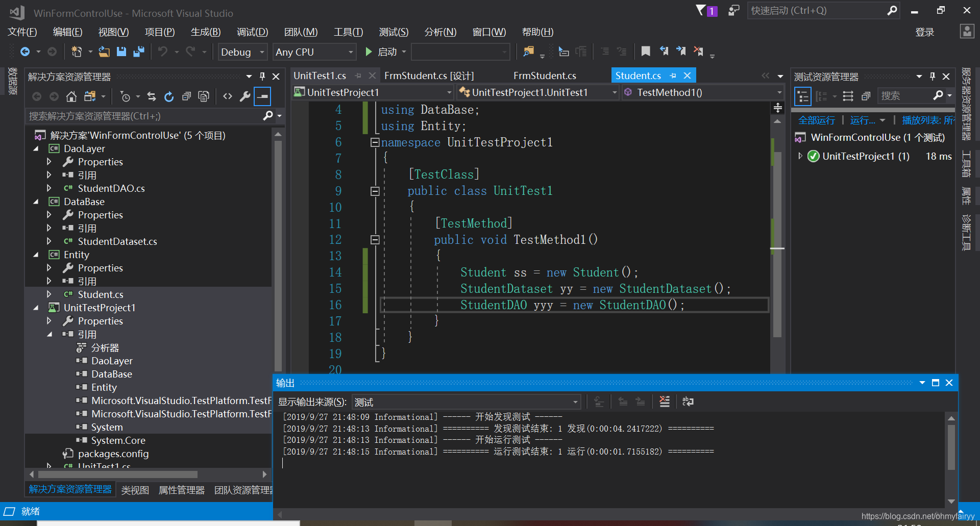980x526 pixels.
Task: Toggle bookmark with the bookmark icon
Action: click(x=646, y=51)
